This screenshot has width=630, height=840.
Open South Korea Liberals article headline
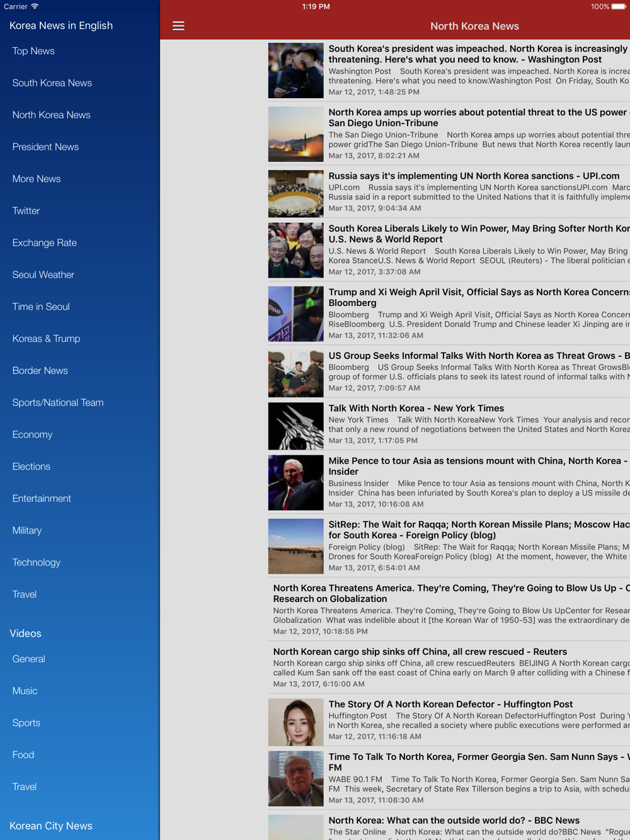point(479,234)
